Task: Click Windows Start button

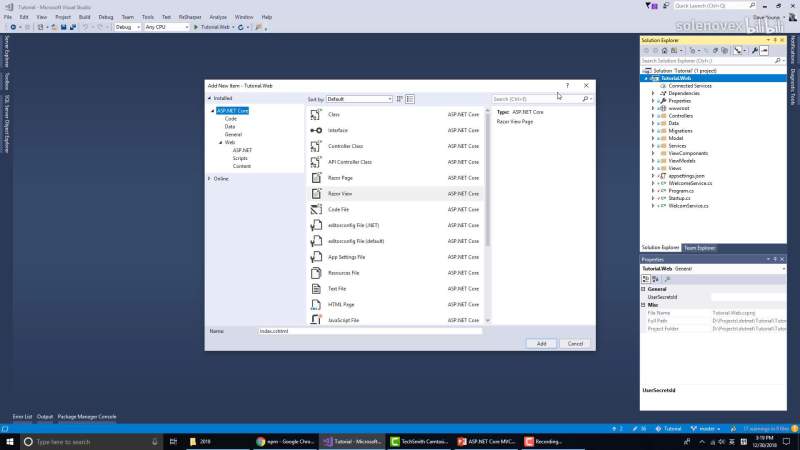Action: click(10, 441)
